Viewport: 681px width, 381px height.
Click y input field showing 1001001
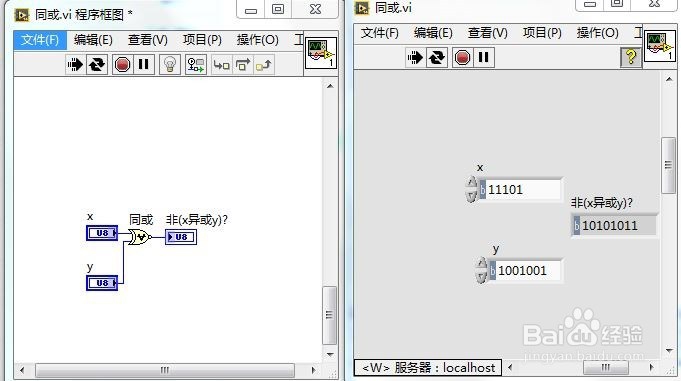(x=528, y=271)
